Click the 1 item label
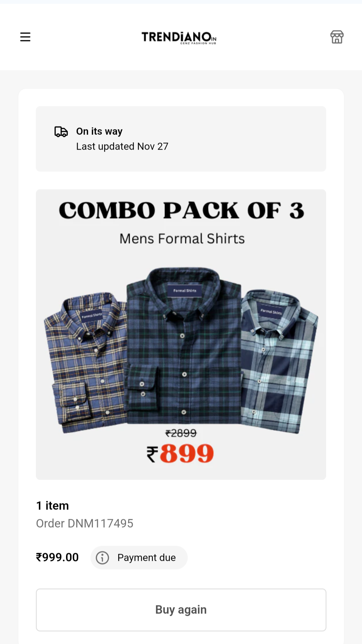 coord(52,505)
